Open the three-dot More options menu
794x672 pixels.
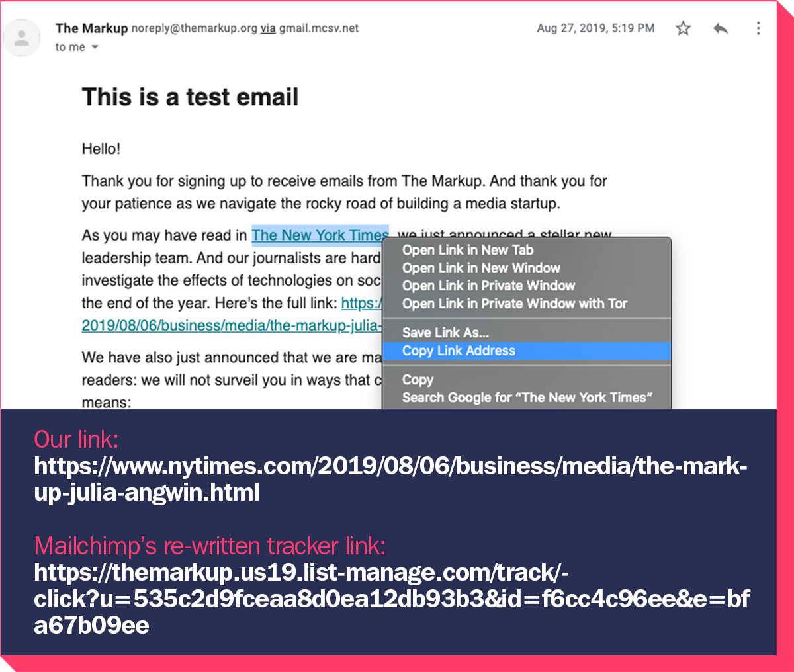click(x=758, y=28)
